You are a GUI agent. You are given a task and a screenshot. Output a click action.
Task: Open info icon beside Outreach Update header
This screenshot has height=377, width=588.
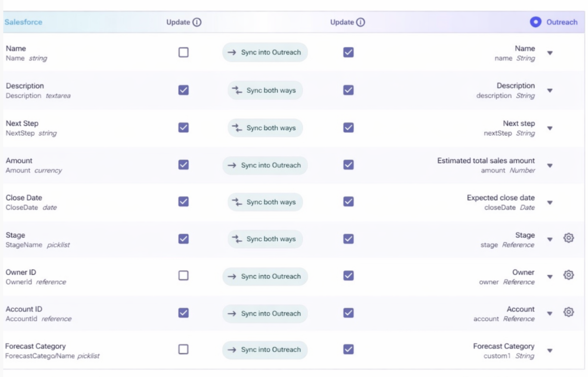(360, 22)
